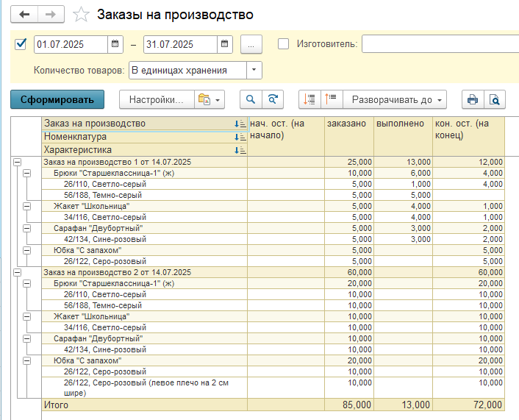Select 'нач. ост. (на начало)' column header
The image size is (519, 420).
coord(286,136)
